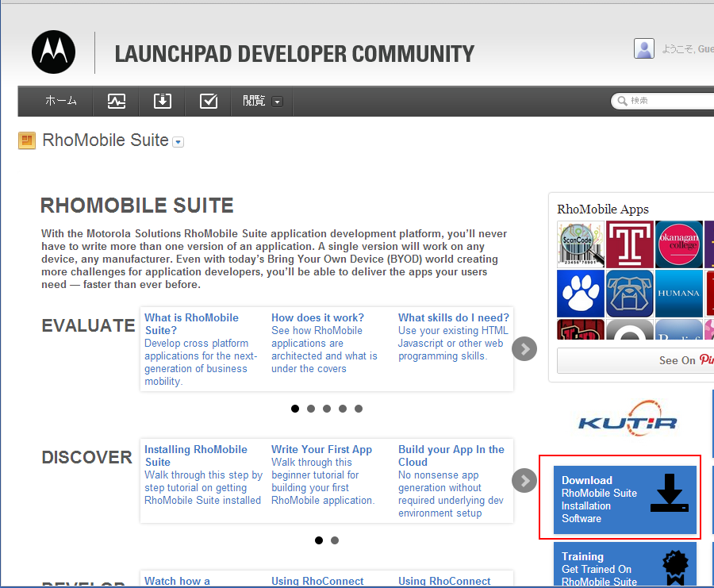Viewport: 714px width, 588px height.
Task: Open the white paw print app icon
Action: point(581,294)
